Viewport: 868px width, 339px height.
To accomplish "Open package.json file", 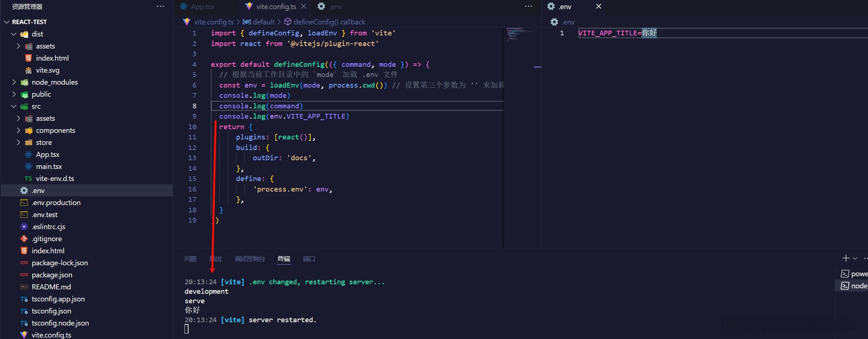I will click(52, 275).
